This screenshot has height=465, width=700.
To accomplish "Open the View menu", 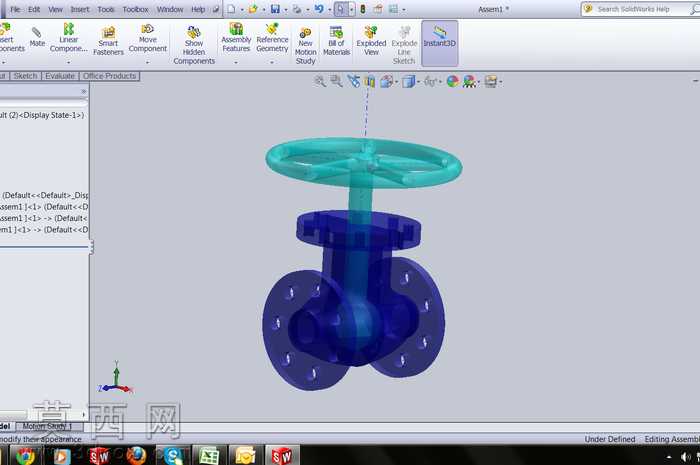I will (55, 9).
